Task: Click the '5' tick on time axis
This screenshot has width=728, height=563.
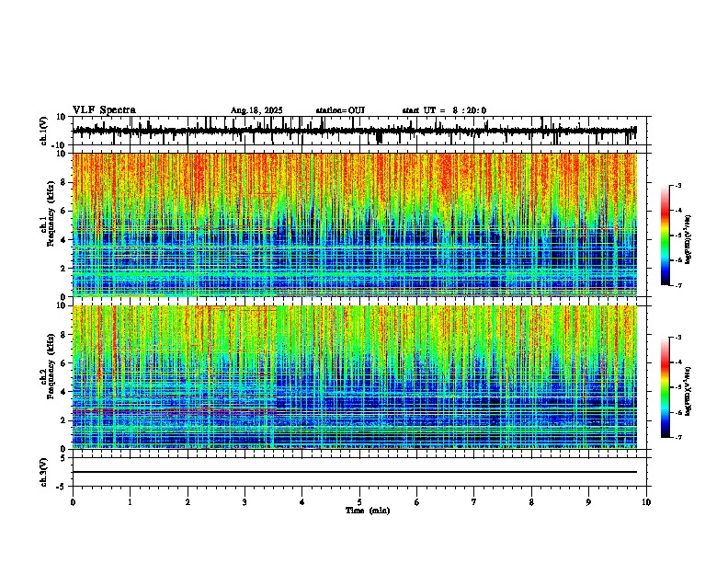Action: (x=359, y=502)
